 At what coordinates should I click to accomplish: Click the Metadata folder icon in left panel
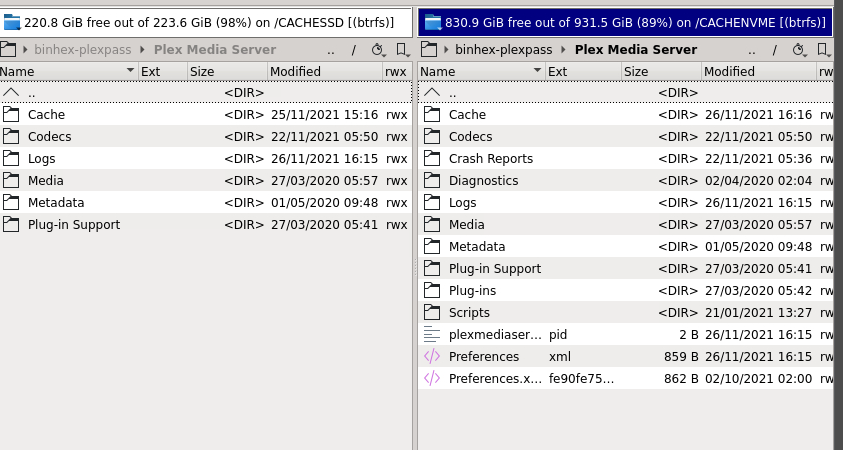(11, 202)
